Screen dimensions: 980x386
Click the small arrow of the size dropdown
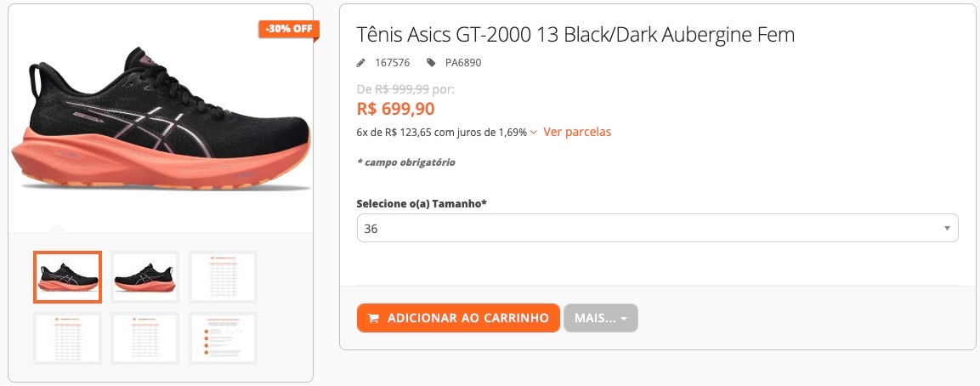tap(947, 228)
